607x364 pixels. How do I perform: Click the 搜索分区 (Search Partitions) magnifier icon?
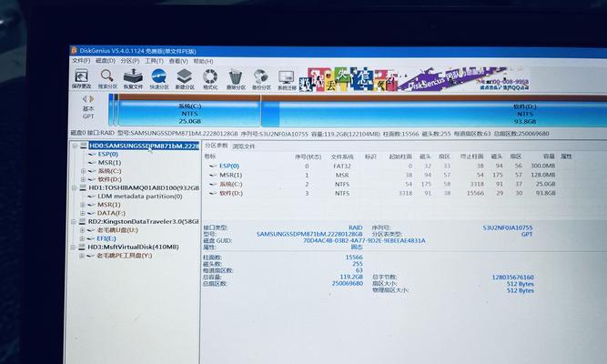point(107,79)
